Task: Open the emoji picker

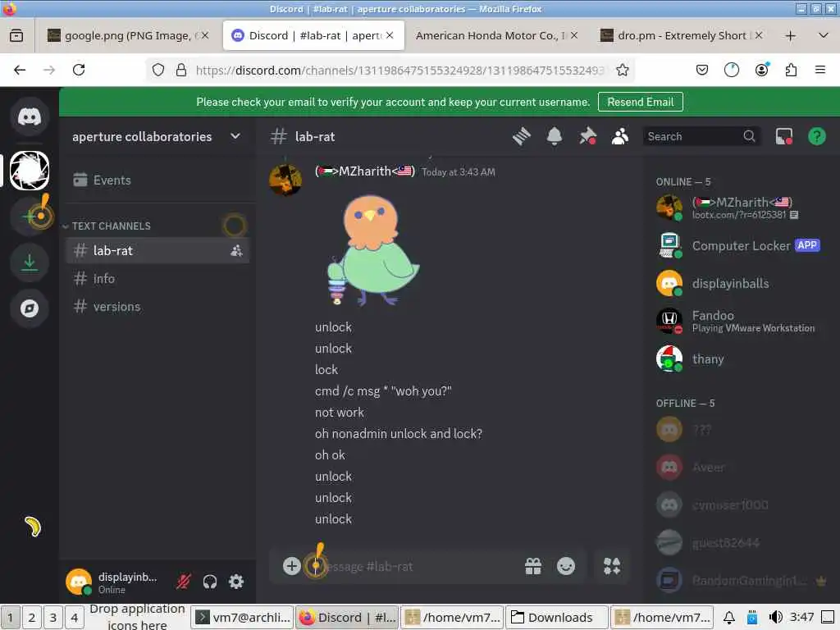Action: pyautogui.click(x=566, y=566)
